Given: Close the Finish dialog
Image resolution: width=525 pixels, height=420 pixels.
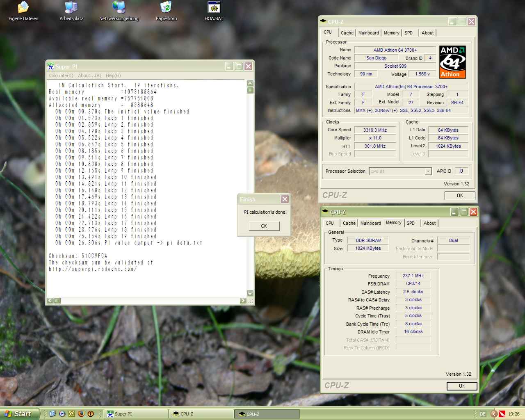Looking at the screenshot, I should [x=285, y=199].
